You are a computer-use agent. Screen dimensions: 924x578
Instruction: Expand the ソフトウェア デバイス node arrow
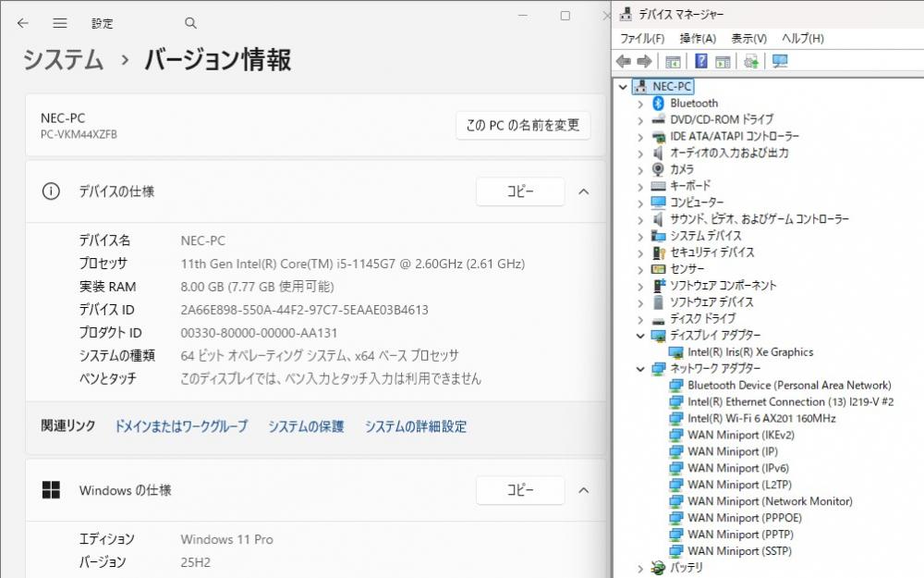point(640,302)
